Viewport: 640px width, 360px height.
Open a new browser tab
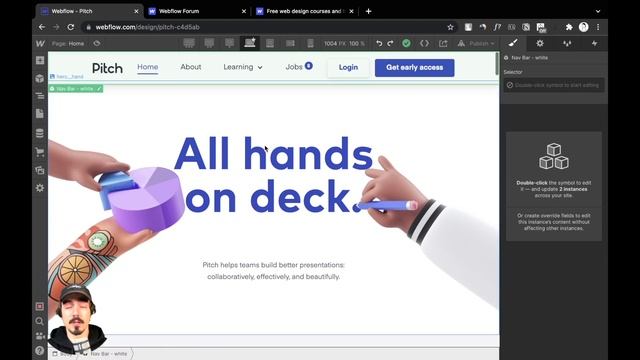coord(369,11)
